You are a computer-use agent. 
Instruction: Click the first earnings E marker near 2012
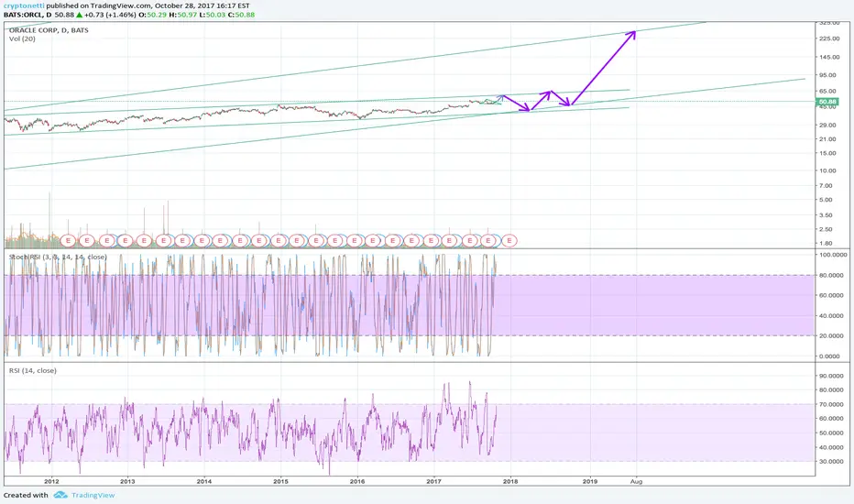point(68,240)
